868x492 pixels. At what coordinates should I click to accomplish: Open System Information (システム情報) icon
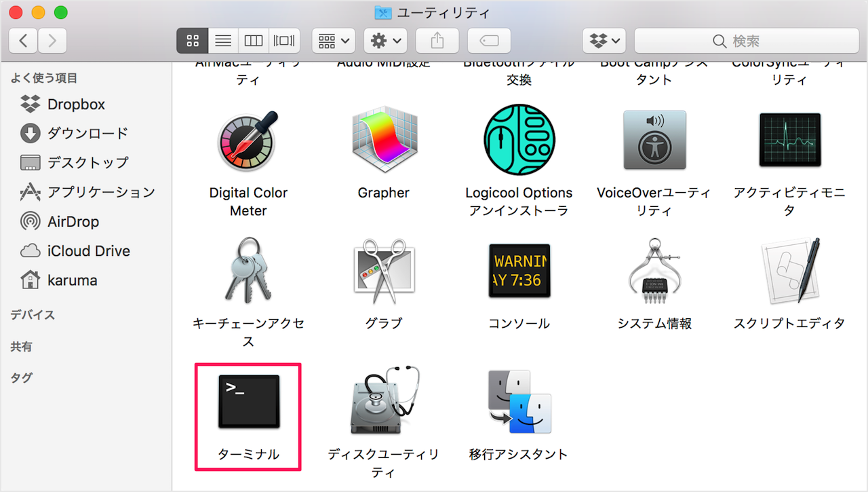(x=654, y=271)
